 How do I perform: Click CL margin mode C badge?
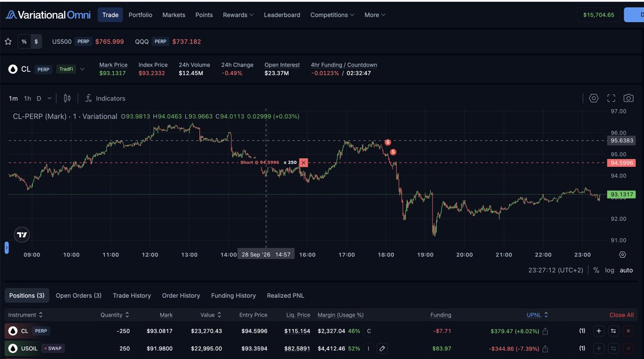[x=369, y=331]
